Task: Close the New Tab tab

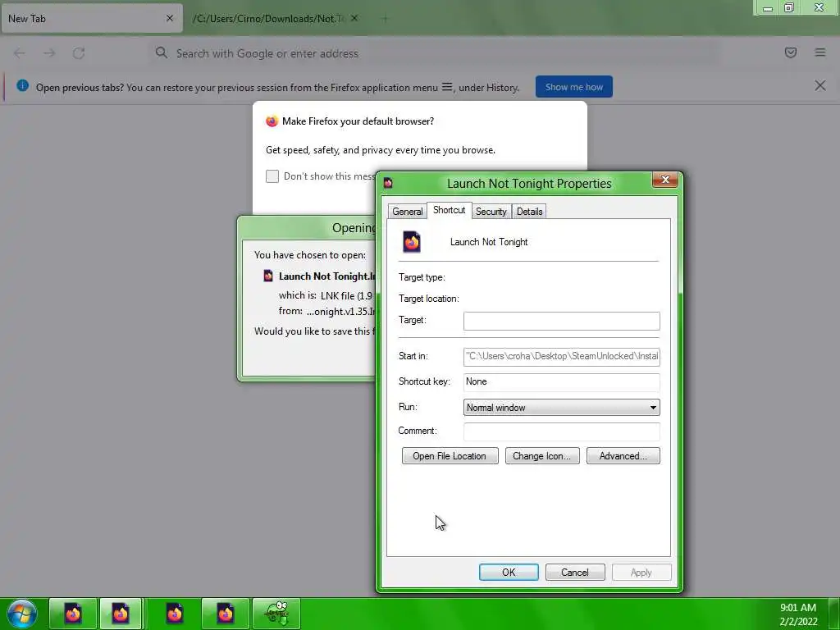Action: coord(170,18)
